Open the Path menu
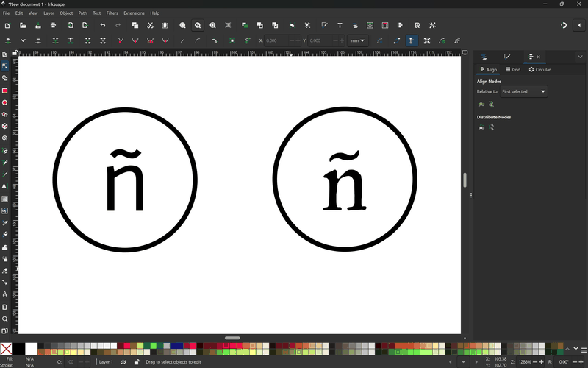The height and width of the screenshot is (368, 588). tap(82, 13)
